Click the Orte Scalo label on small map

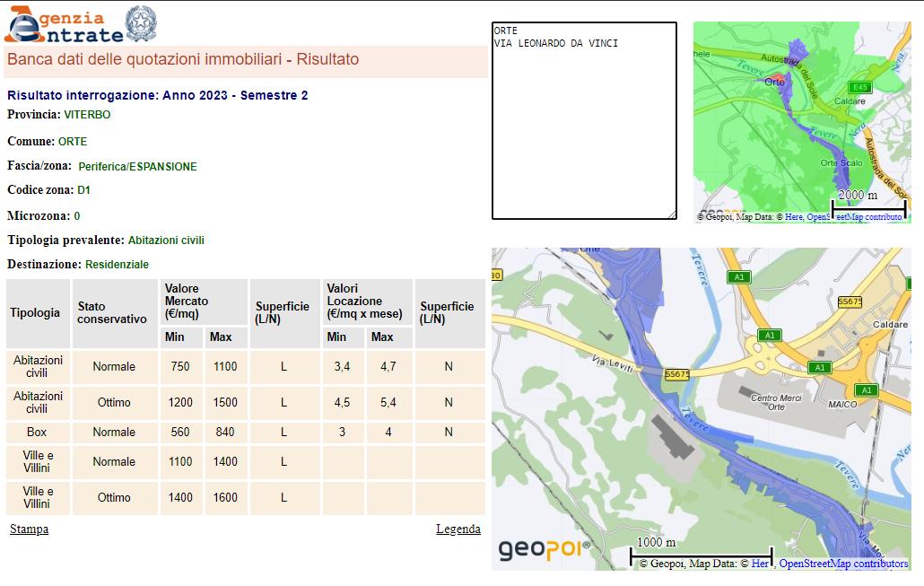click(x=841, y=163)
